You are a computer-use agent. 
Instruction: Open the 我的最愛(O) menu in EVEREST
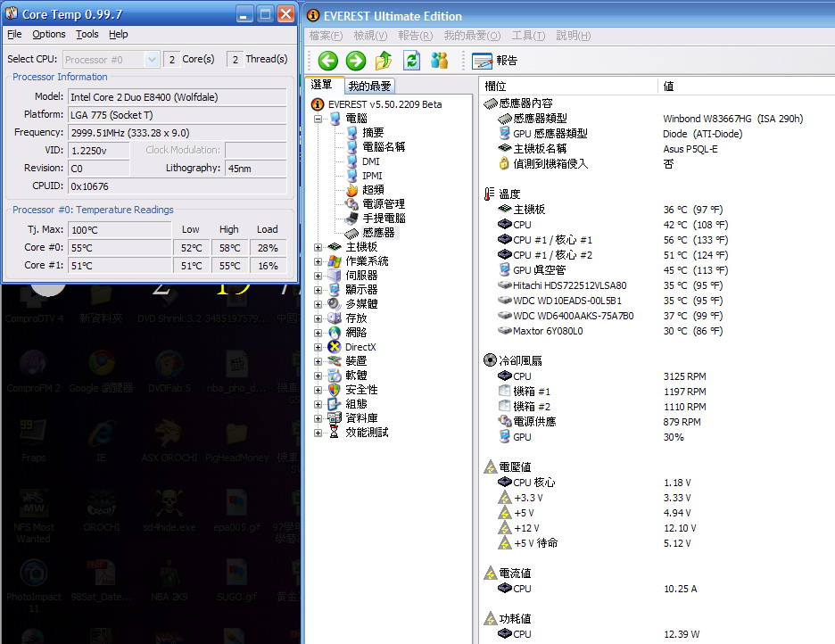472,36
